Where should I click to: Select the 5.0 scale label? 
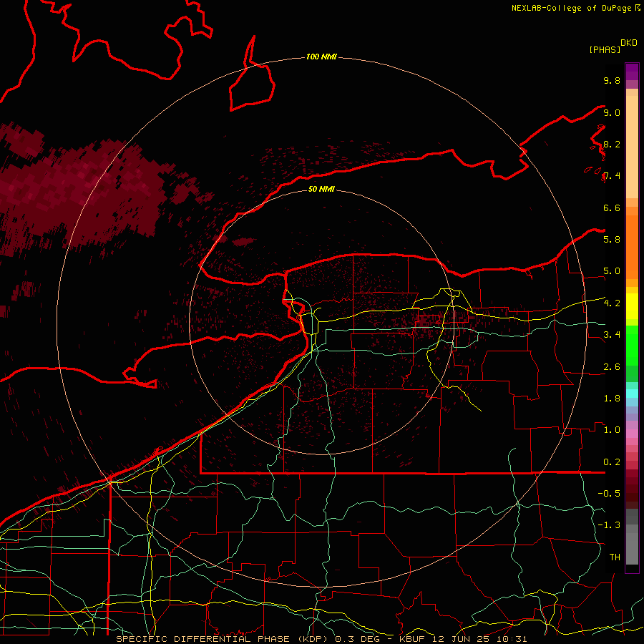pyautogui.click(x=612, y=271)
